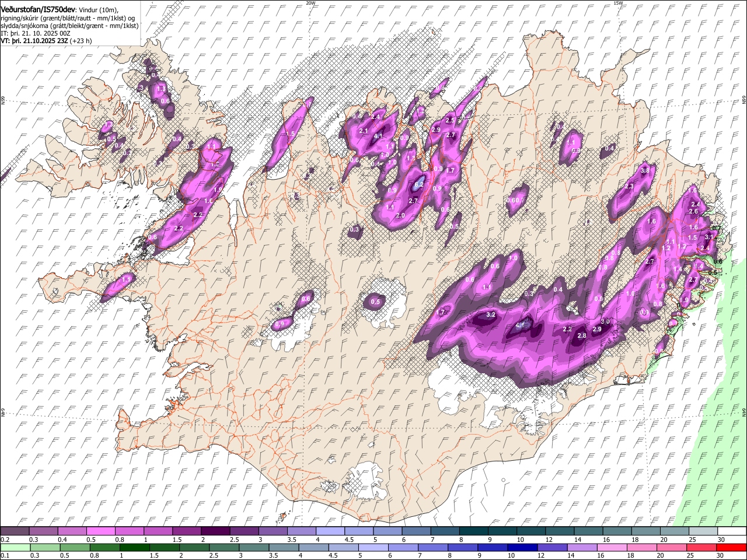The image size is (747, 560).
Task: Click the 3.8 precipitation value on the map
Action: click(x=645, y=171)
